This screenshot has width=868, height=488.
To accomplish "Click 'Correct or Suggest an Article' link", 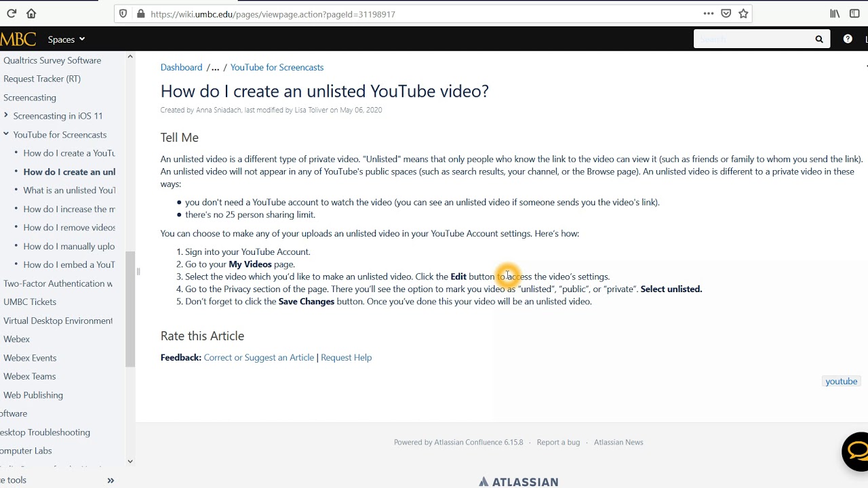I will (259, 357).
